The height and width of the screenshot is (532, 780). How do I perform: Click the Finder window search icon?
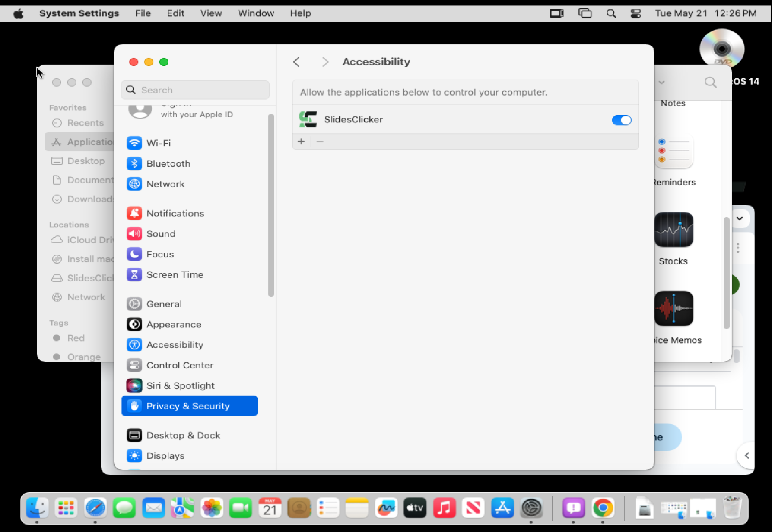pos(711,82)
